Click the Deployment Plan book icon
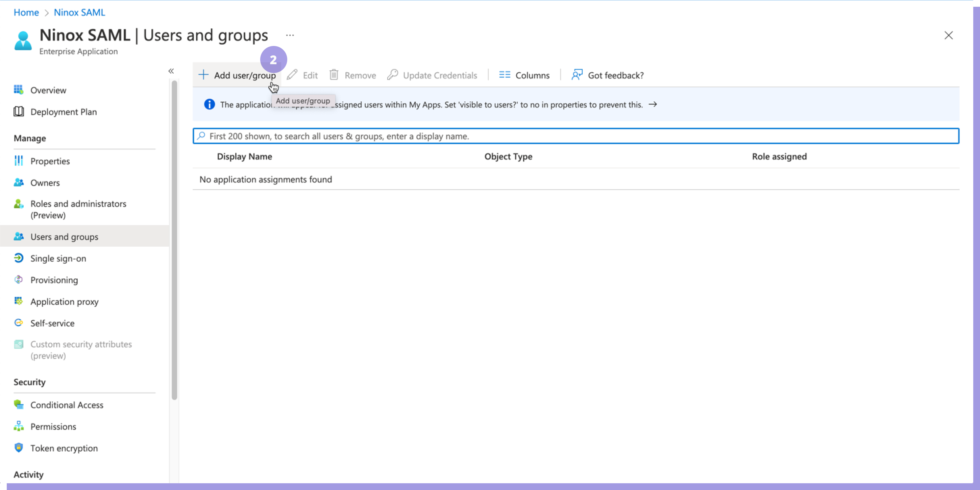 point(19,112)
